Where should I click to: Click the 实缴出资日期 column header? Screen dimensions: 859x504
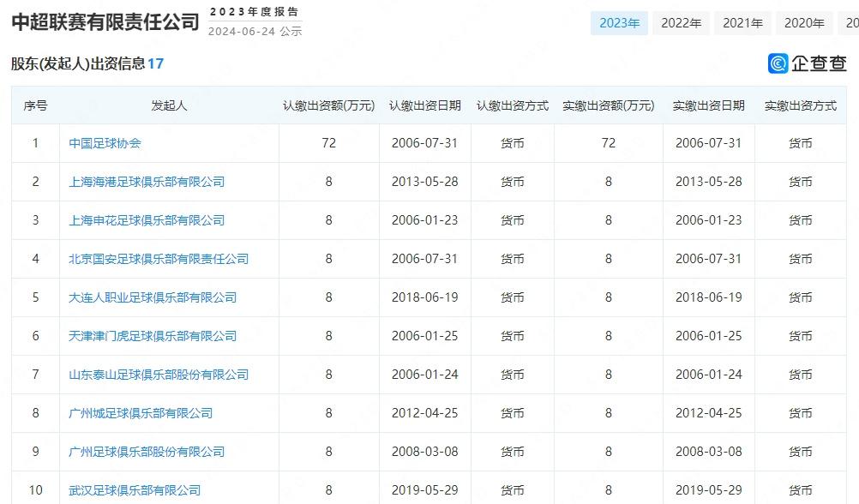point(708,105)
